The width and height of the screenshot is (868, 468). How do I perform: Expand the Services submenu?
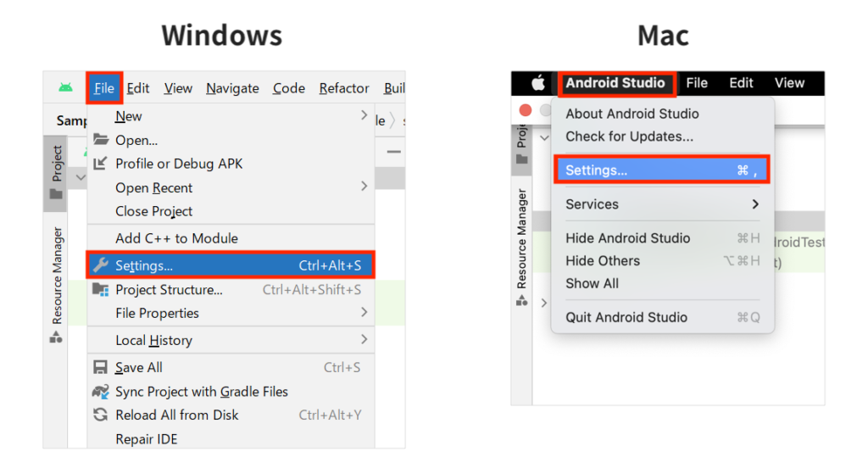coord(662,204)
